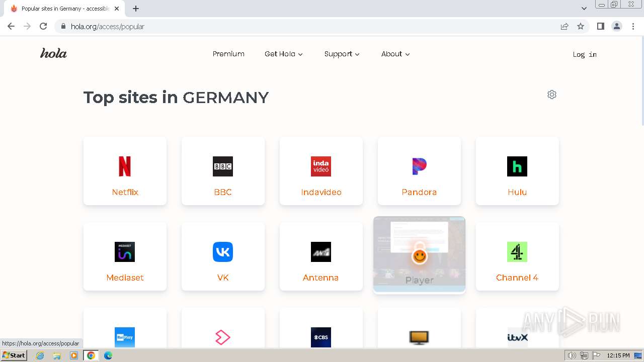Open the Windows Start menu
The image size is (644, 362).
(14, 355)
